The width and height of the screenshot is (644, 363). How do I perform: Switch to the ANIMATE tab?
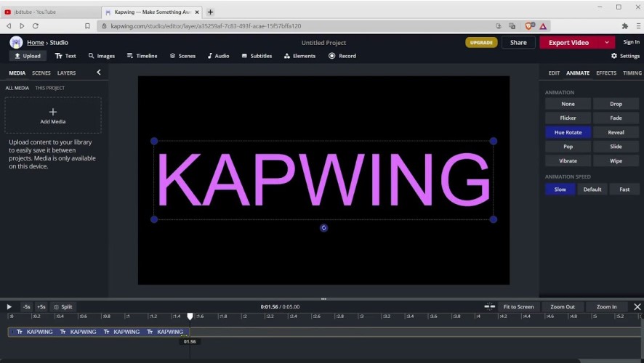point(577,73)
